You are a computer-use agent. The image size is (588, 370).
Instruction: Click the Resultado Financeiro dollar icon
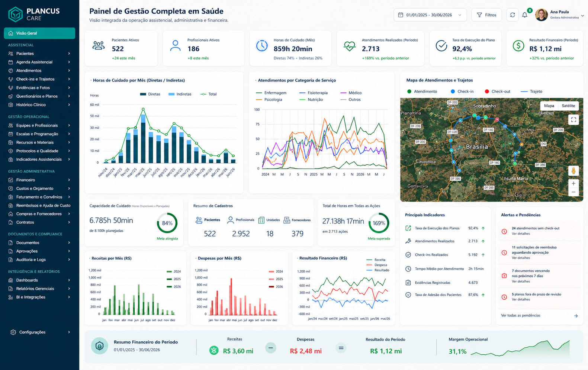(x=518, y=46)
